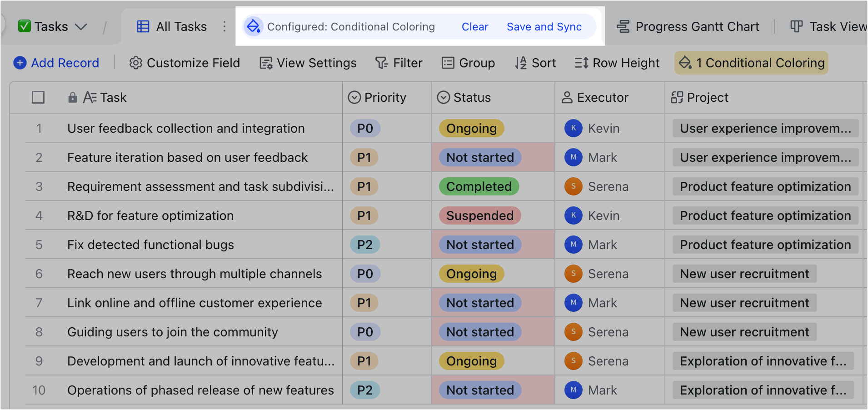
Task: Open the Priority field dropdown icon
Action: tap(354, 97)
